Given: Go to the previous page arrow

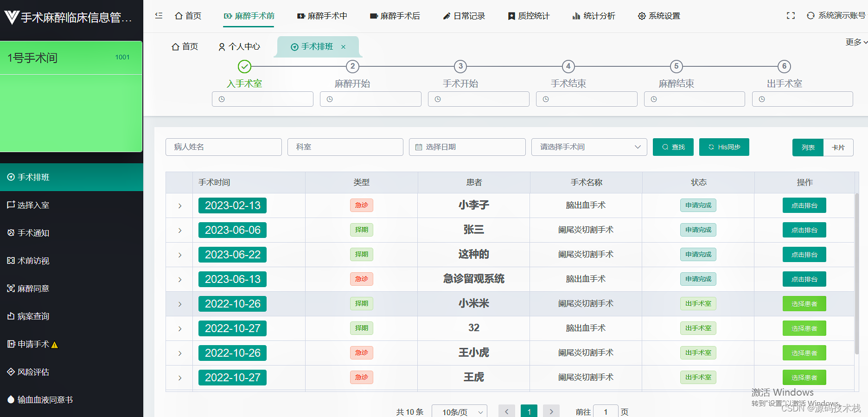Looking at the screenshot, I should point(507,411).
